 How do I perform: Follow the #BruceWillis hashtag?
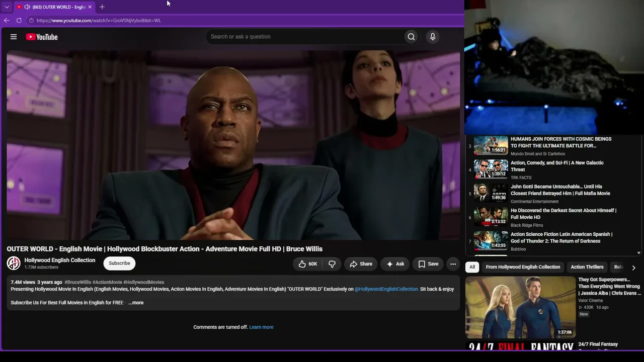click(x=77, y=283)
